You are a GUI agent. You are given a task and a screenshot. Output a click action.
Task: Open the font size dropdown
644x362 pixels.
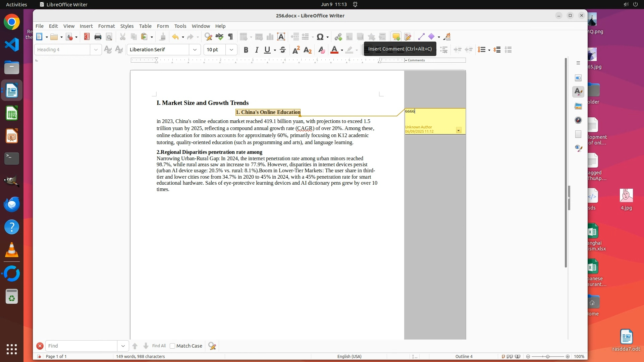pos(231,50)
